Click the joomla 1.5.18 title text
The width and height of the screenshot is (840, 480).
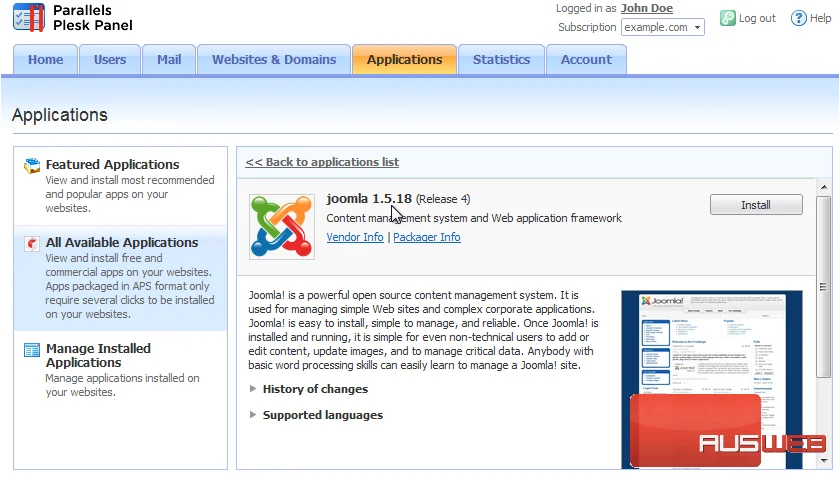point(369,199)
